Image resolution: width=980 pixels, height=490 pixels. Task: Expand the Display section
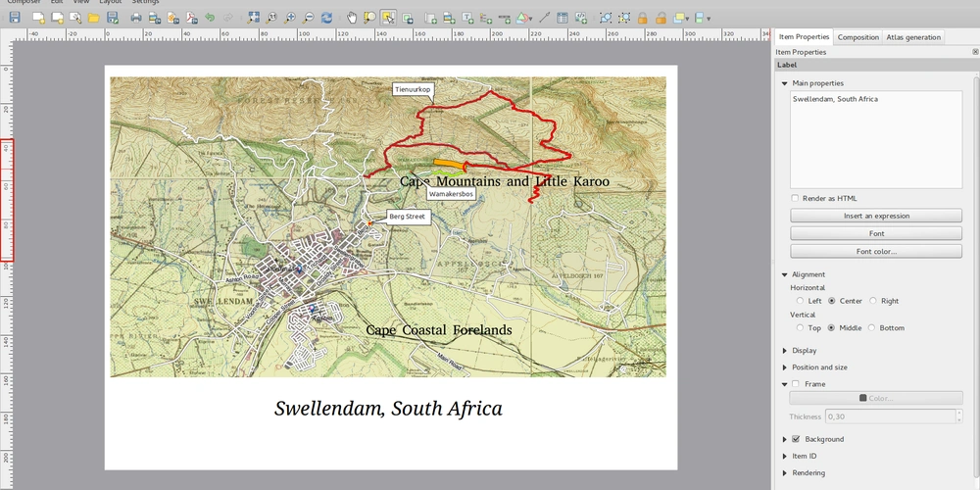(x=784, y=351)
